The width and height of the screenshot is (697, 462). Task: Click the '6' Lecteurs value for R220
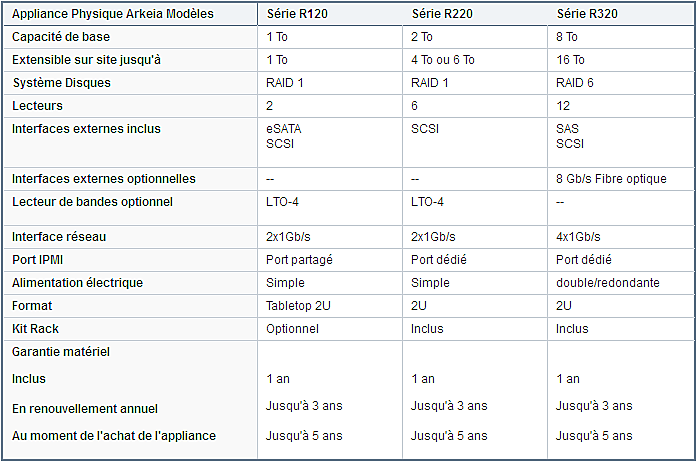414,106
